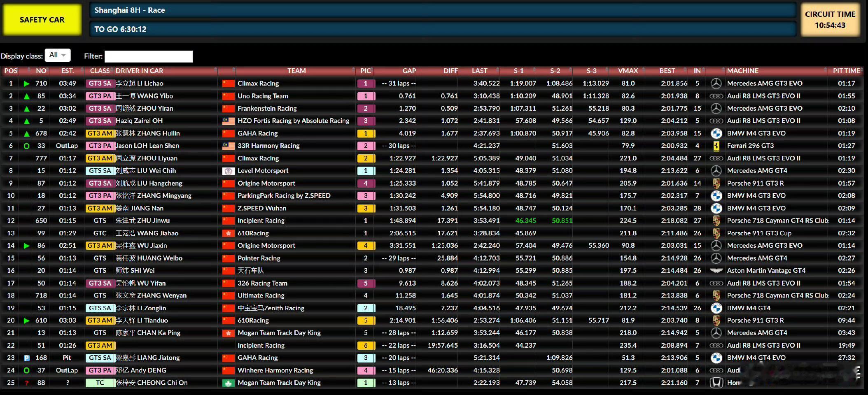The width and height of the screenshot is (868, 395).
Task: Click machine name 'Aston Martin Vantage GT4'
Action: coord(766,271)
